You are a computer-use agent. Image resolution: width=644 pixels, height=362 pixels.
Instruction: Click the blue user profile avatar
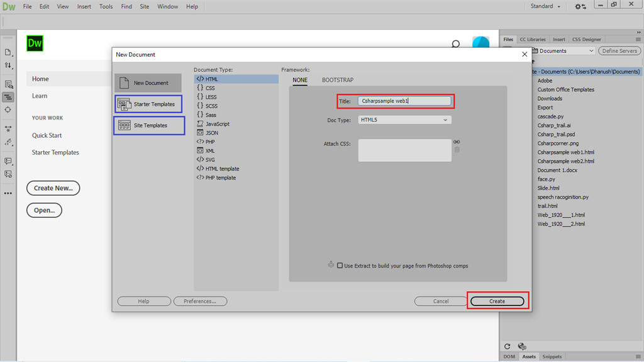(480, 42)
